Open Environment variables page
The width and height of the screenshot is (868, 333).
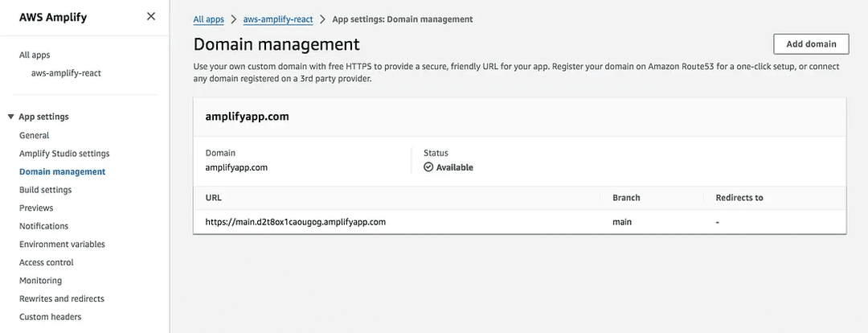coord(62,245)
